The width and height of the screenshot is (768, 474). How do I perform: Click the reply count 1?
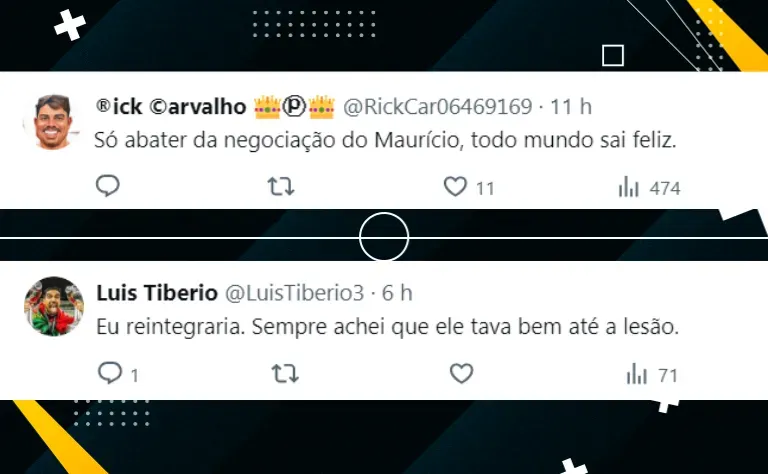pyautogui.click(x=135, y=376)
